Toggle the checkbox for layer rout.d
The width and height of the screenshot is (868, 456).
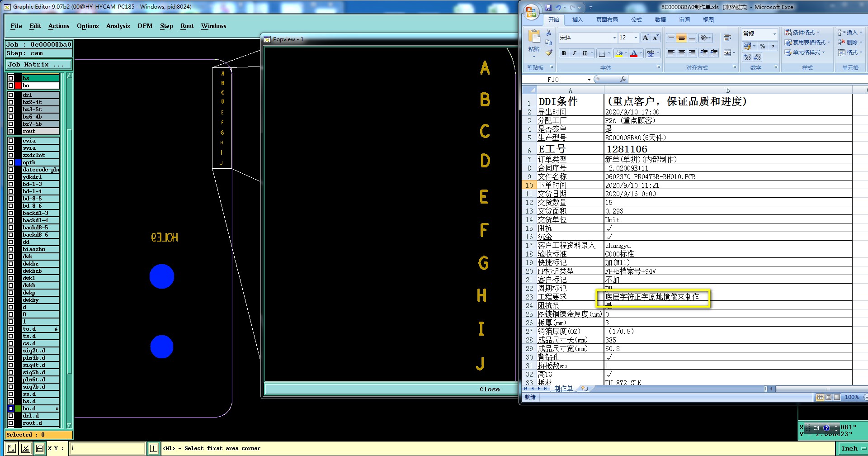11,423
